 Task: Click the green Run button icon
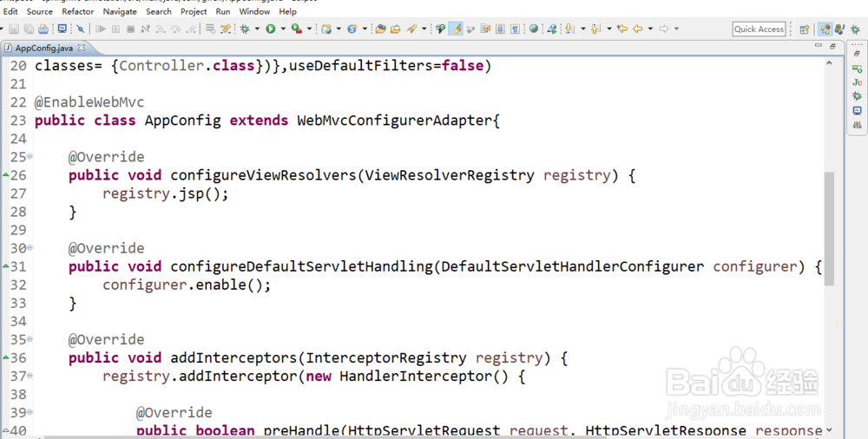270,29
